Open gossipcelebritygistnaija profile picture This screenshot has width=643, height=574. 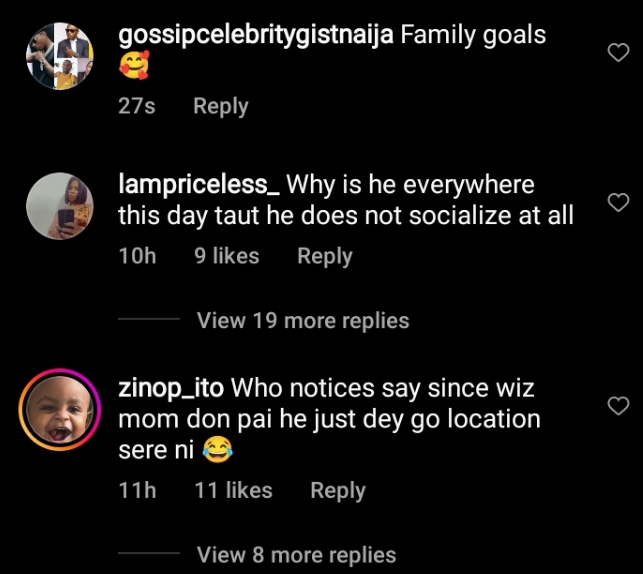(56, 56)
